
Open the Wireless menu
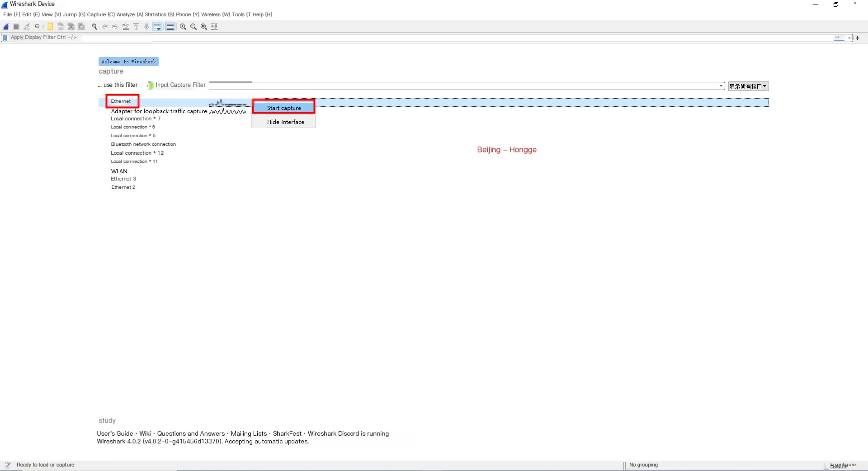pyautogui.click(x=216, y=14)
